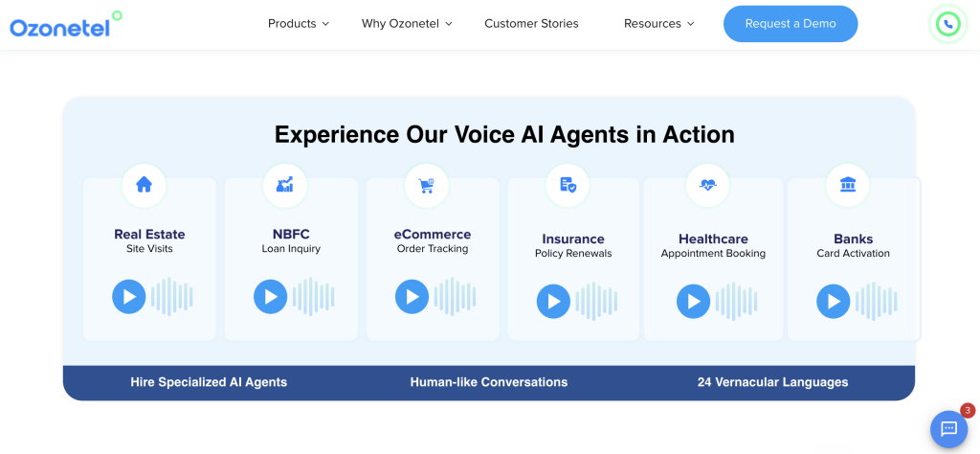Viewport: 980px width, 454px height.
Task: Click the Healthcare heading
Action: point(713,238)
